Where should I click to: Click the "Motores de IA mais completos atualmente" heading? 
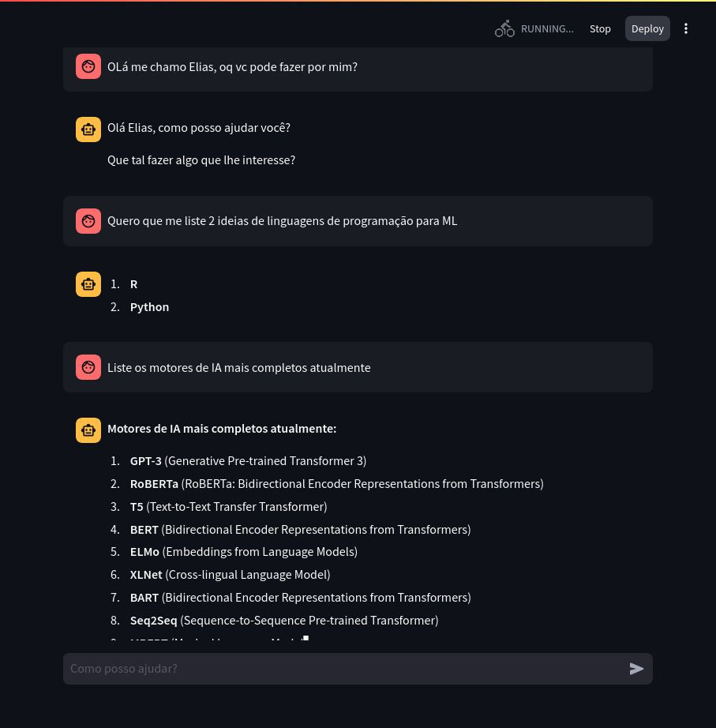pyautogui.click(x=222, y=428)
